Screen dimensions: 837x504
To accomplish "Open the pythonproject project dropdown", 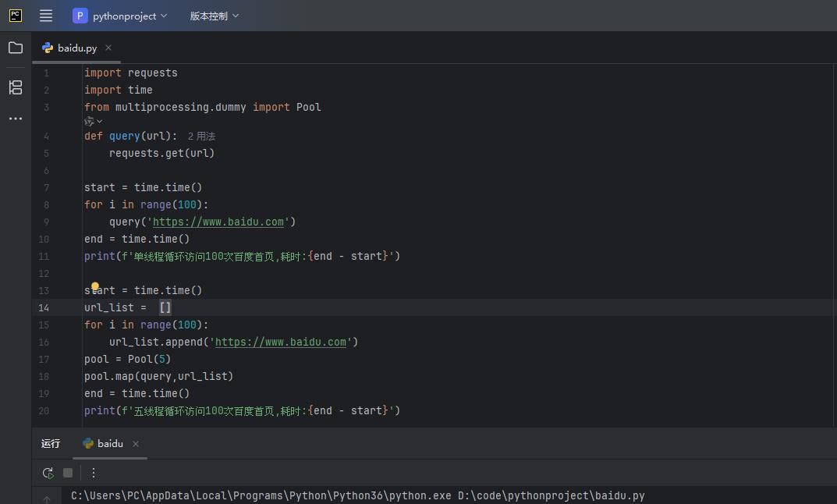I will pos(120,16).
